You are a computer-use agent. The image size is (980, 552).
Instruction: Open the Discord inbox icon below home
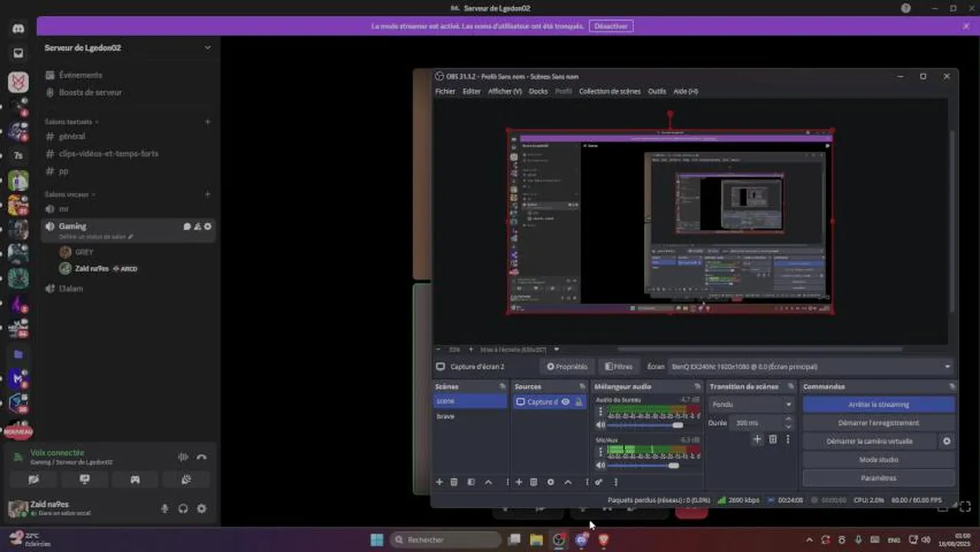(x=18, y=54)
